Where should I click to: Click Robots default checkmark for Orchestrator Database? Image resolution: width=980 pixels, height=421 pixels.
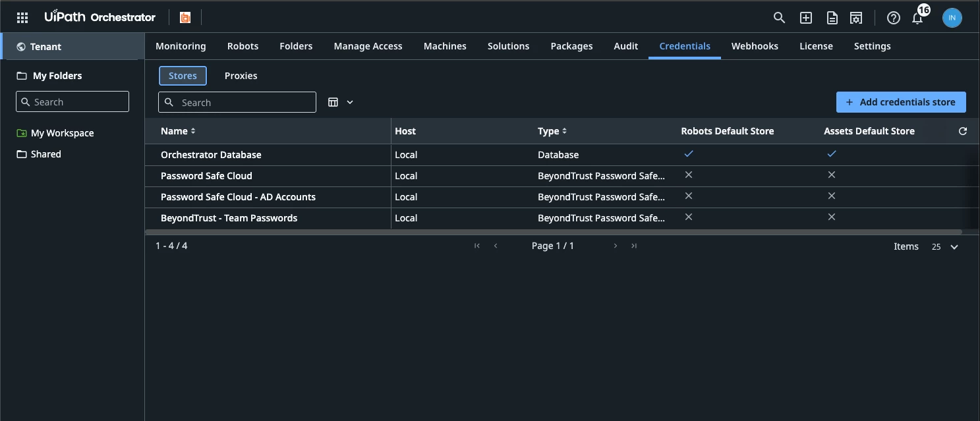point(689,154)
